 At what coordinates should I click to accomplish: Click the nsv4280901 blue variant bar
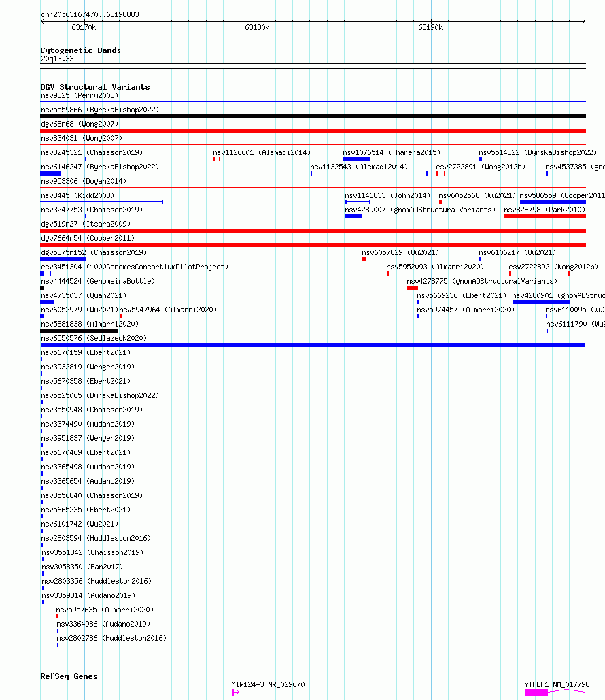pos(540,302)
